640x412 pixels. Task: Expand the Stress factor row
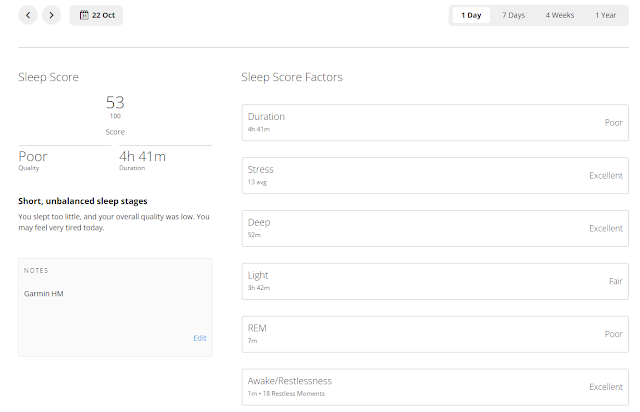point(435,175)
